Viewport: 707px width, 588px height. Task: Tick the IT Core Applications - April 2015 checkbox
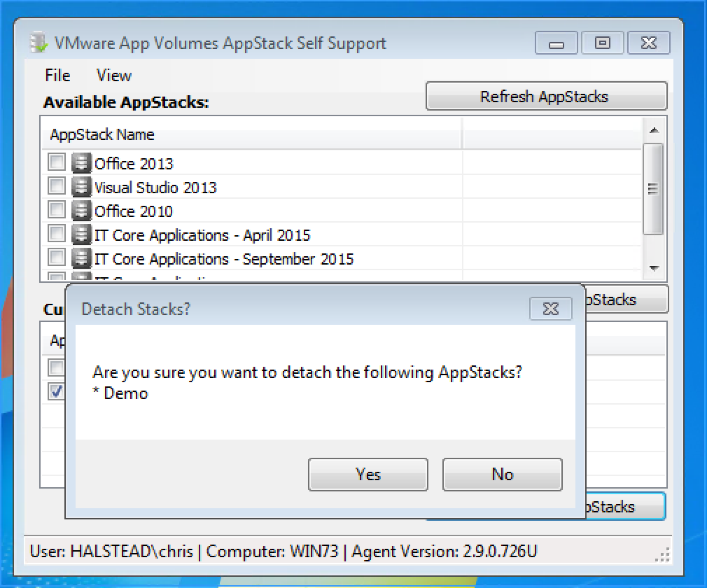pyautogui.click(x=57, y=234)
